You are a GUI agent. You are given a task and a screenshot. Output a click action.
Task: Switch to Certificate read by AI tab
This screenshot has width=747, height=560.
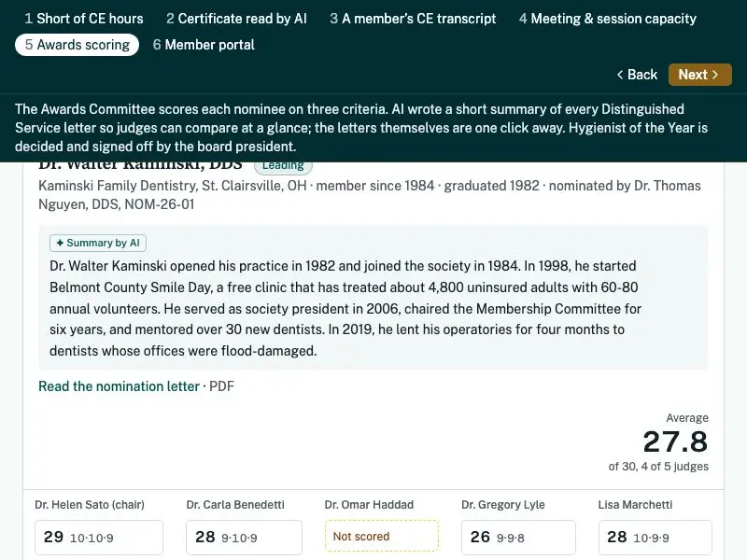236,19
